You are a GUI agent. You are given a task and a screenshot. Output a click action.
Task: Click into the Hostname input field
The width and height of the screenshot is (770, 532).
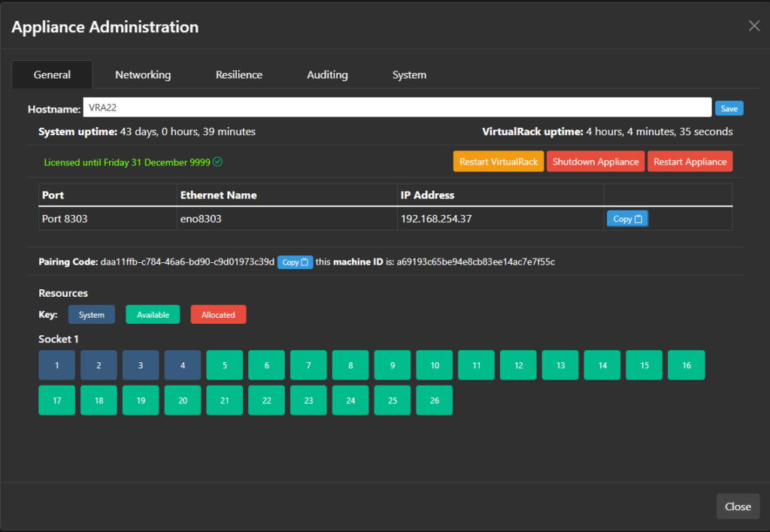click(397, 108)
